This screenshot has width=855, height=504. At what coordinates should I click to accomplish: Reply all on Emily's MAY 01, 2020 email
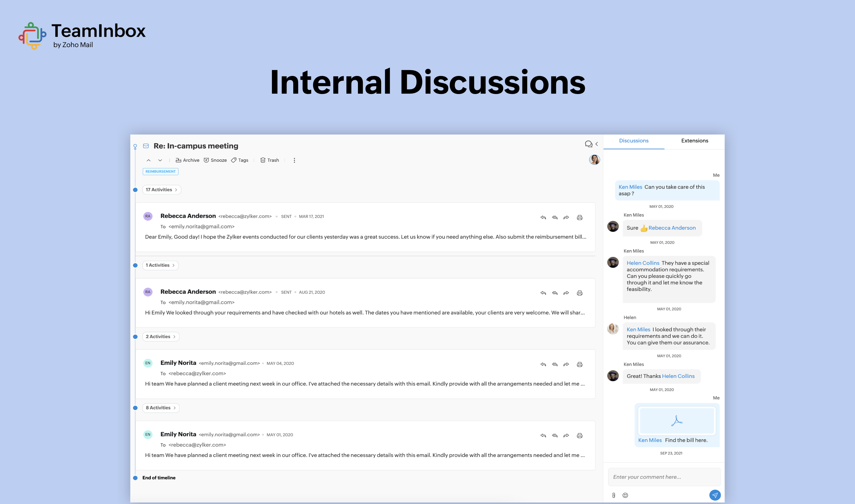(x=554, y=435)
